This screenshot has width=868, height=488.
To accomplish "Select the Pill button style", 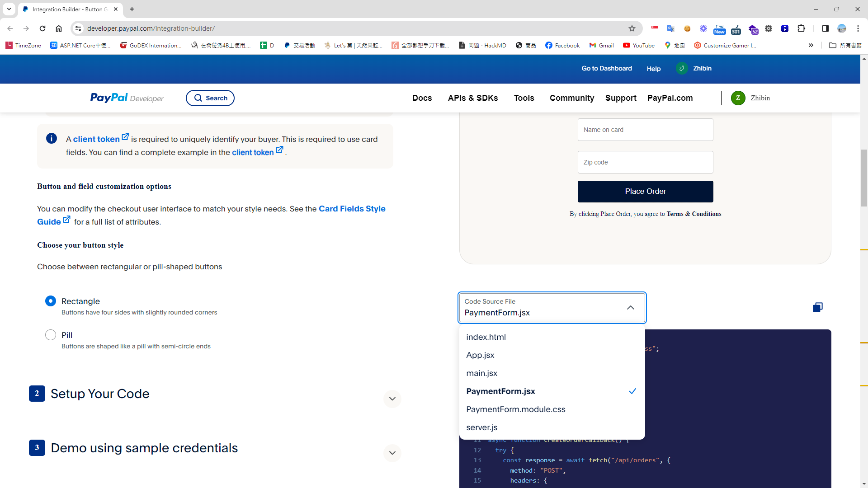I will (x=50, y=335).
